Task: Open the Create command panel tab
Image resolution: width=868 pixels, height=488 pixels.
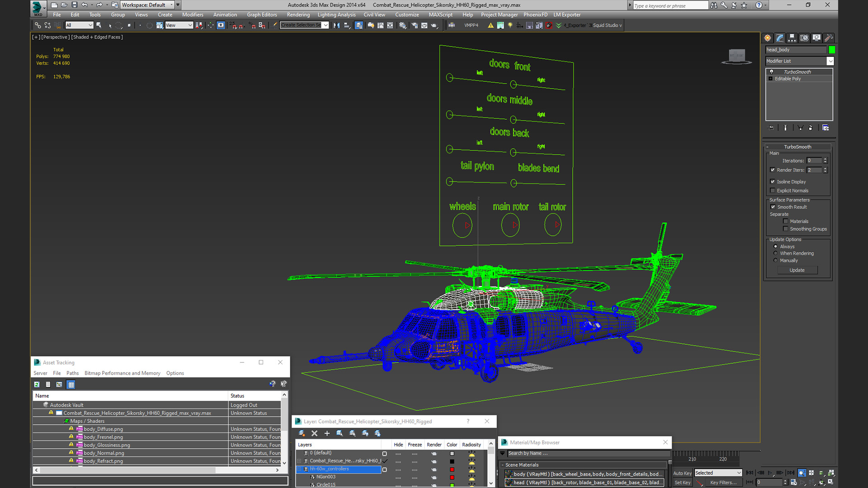Action: pos(768,38)
